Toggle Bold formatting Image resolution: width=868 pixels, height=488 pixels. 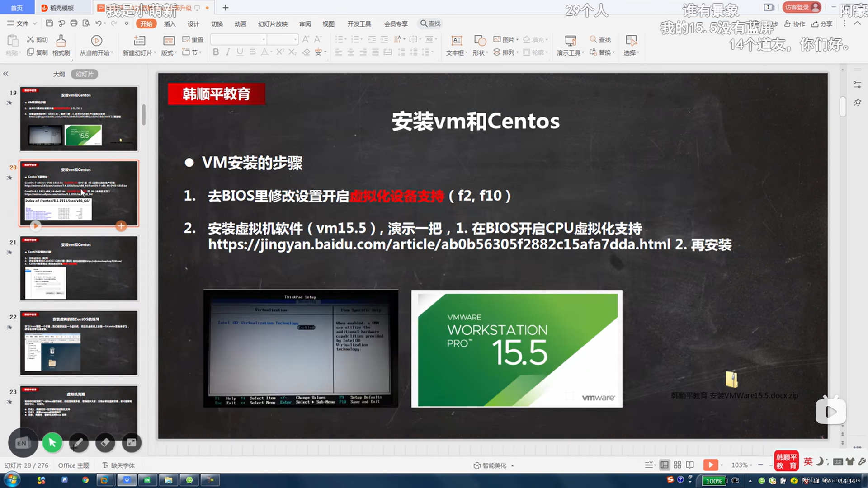[x=216, y=52]
